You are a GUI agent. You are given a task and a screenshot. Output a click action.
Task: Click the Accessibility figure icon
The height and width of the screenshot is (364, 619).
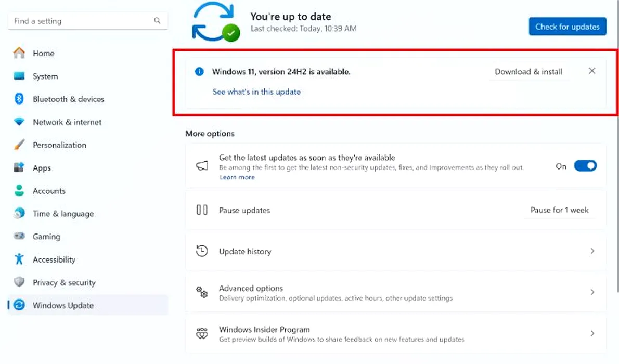(19, 259)
